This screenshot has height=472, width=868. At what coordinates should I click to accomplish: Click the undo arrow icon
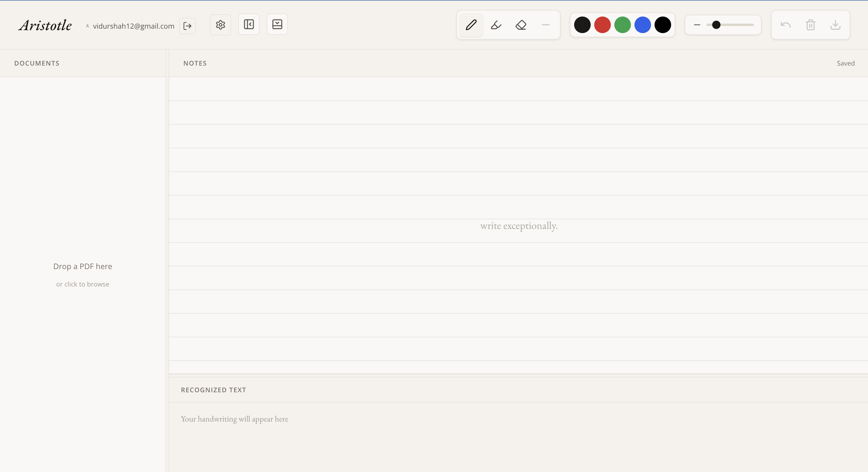click(x=786, y=25)
